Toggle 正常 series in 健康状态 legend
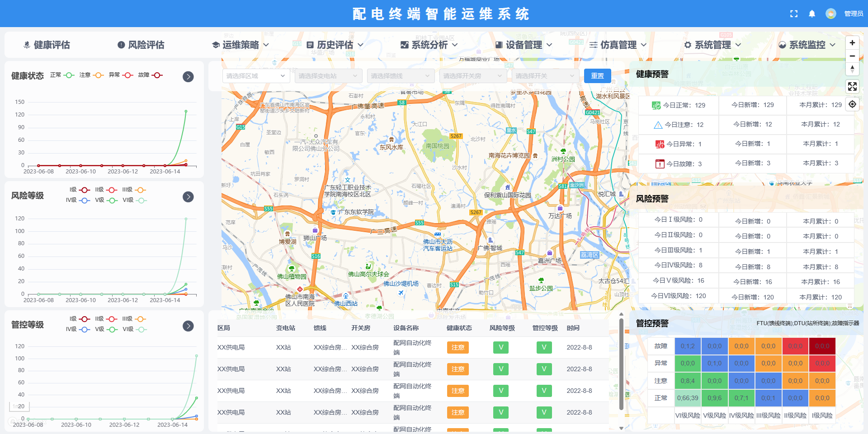 [x=62, y=75]
